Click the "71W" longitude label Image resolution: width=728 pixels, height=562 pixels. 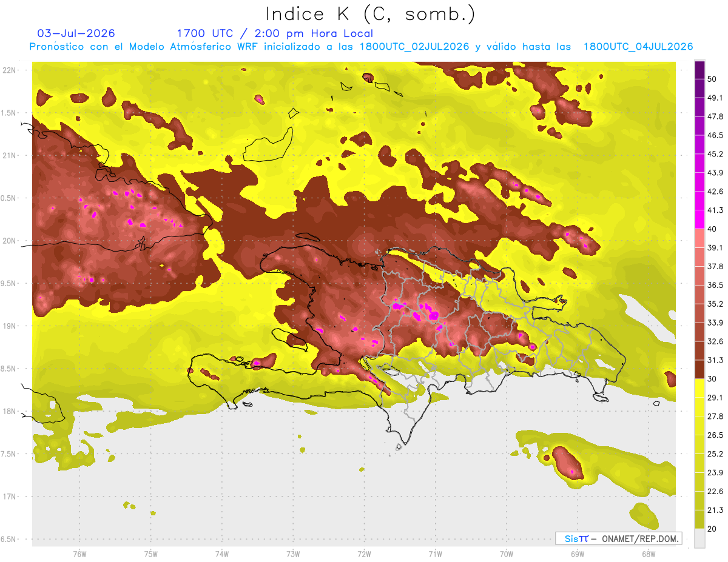[435, 554]
